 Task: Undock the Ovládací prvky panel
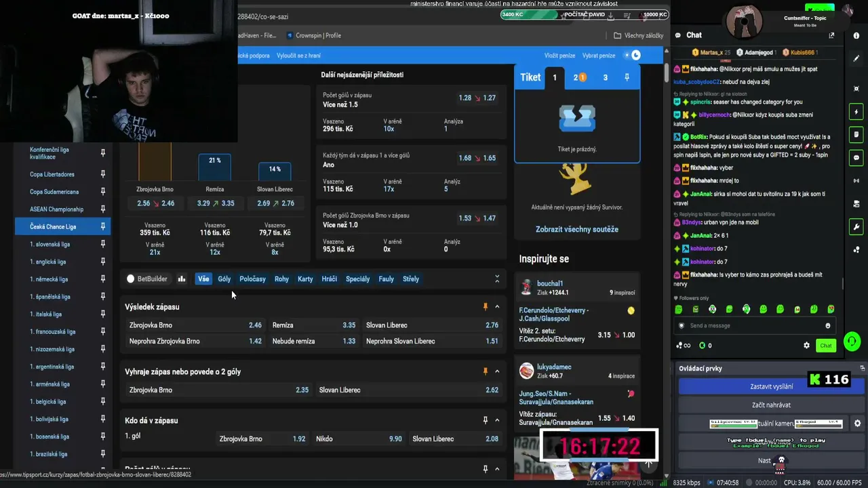point(862,368)
